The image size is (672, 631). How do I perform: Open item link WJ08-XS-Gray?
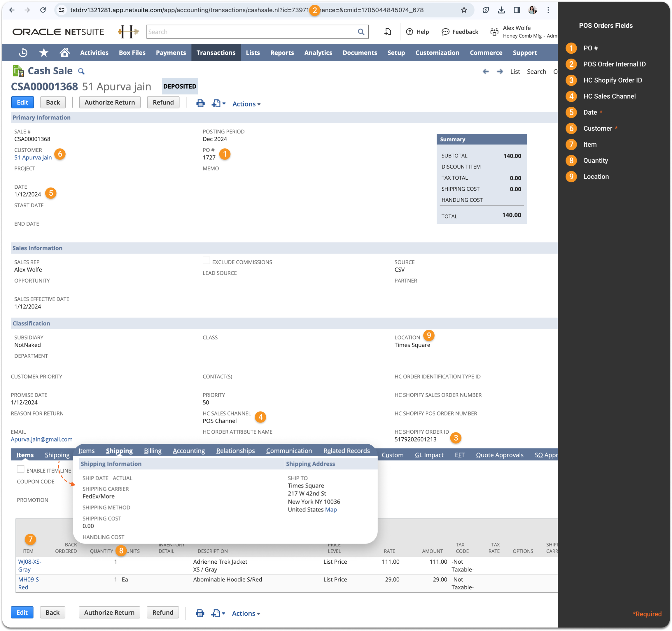tap(30, 565)
